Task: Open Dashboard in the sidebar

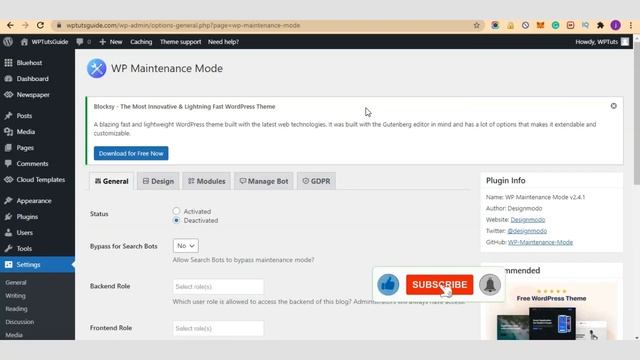Action: [37, 79]
